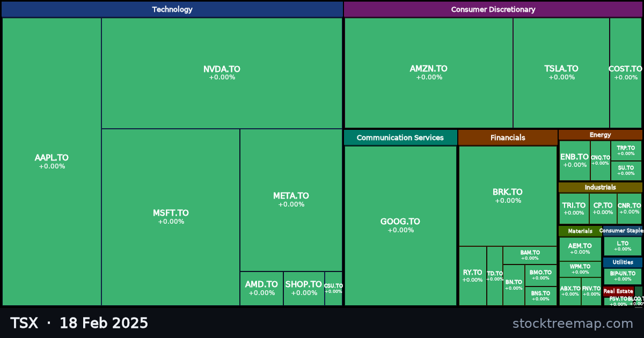Screen dimensions: 644x338
Task: Select the COST.TO tile
Action: [626, 73]
